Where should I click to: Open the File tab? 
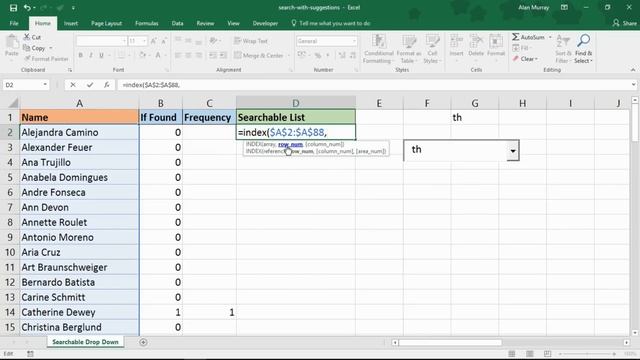click(14, 23)
